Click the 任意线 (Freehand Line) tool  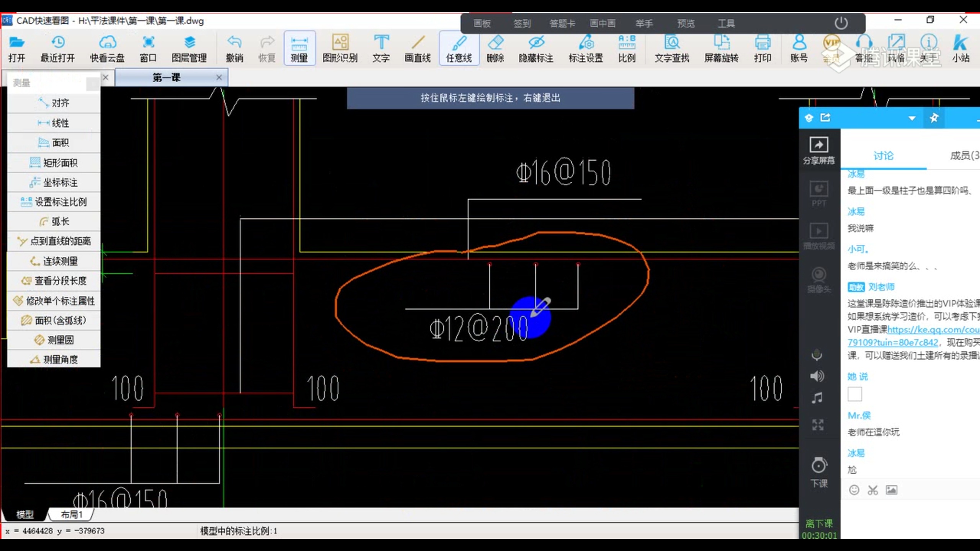click(x=458, y=48)
